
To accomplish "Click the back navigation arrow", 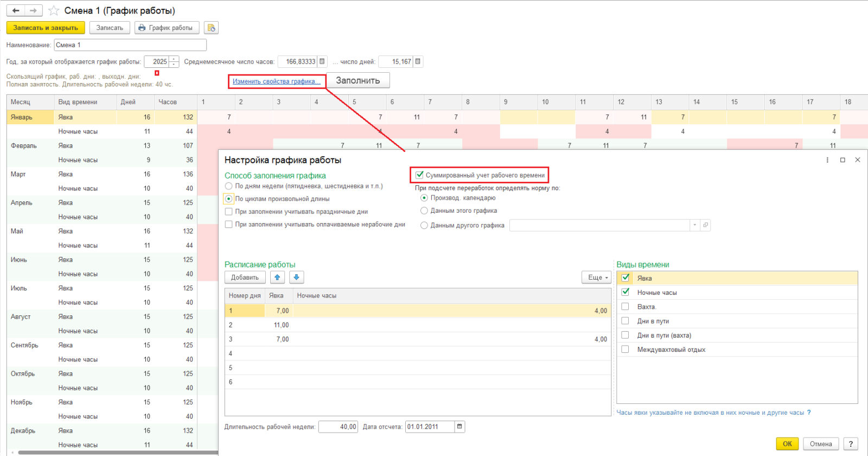I will coord(16,10).
